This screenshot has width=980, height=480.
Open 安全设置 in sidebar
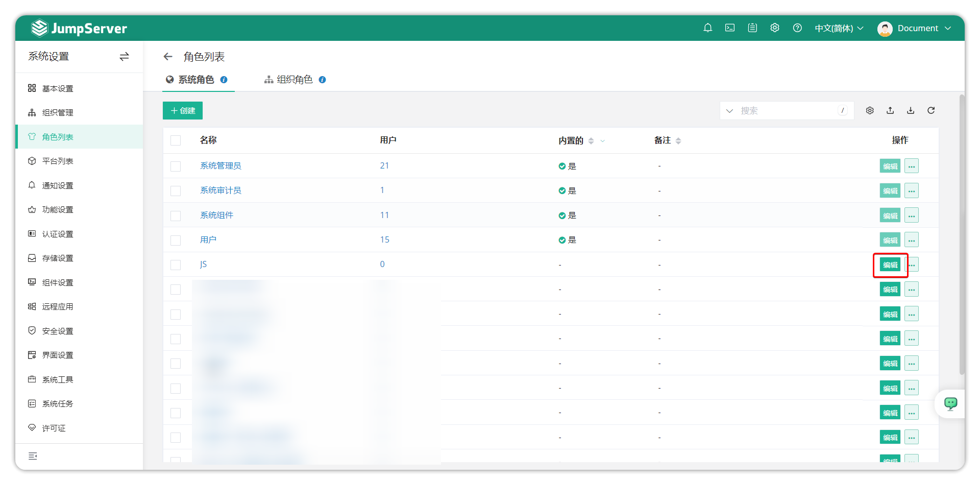79,331
